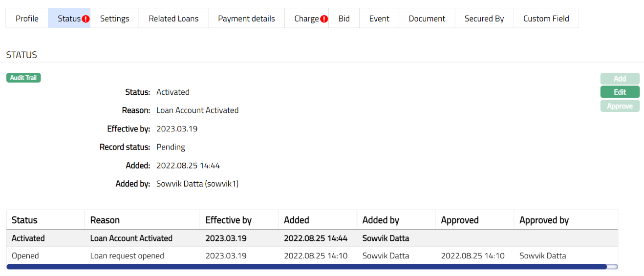This screenshot has height=276, width=644.
Task: Switch to the Document tab
Action: point(427,19)
